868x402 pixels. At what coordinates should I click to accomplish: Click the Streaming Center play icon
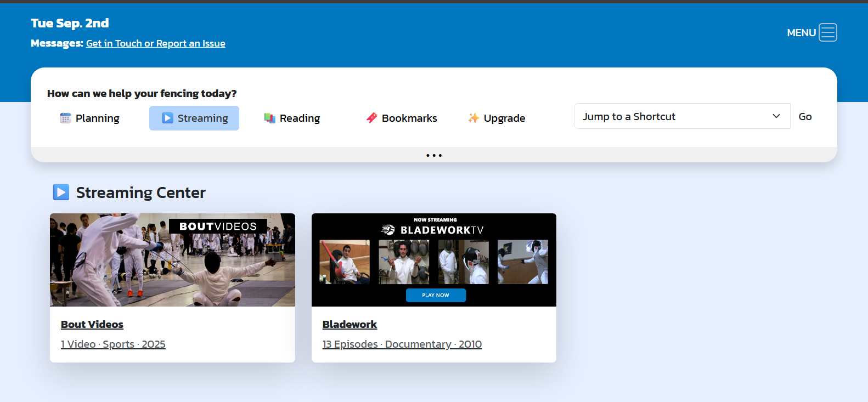(61, 192)
